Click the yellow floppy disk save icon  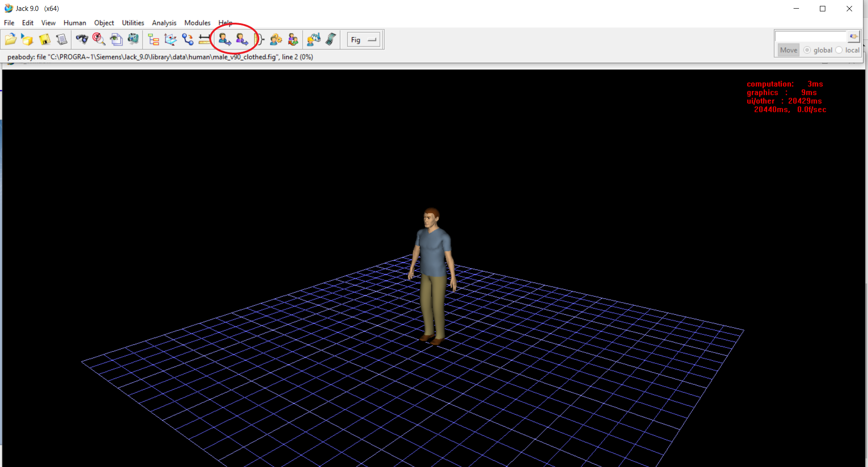[x=44, y=40]
